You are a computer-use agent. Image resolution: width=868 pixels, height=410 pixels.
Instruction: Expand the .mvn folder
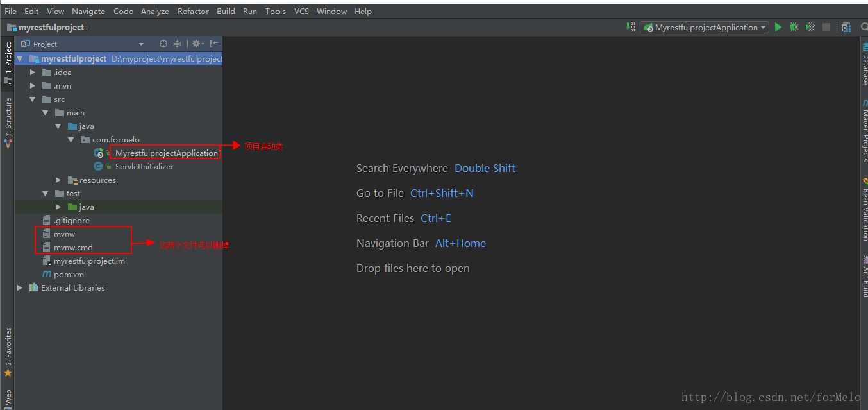[x=33, y=85]
